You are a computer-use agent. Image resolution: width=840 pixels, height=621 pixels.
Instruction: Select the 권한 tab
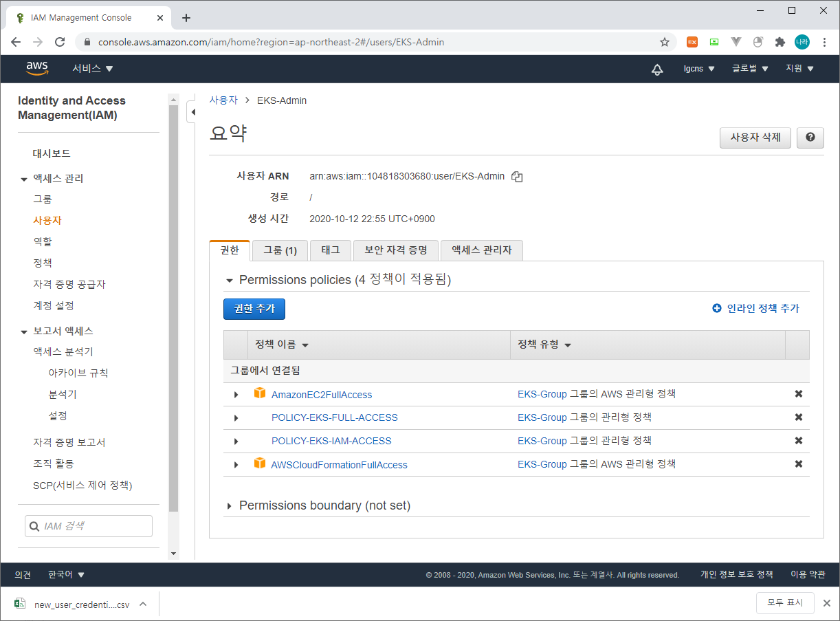tap(230, 250)
